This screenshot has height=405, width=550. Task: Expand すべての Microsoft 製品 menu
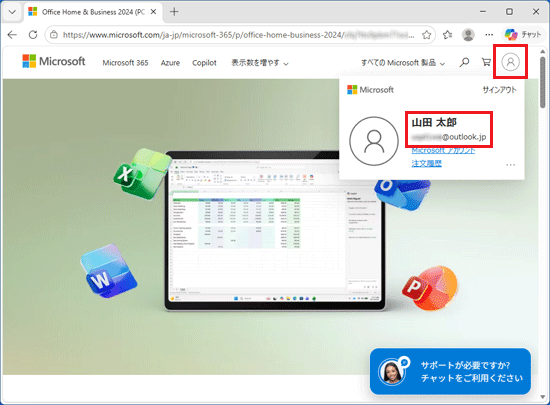pyautogui.click(x=403, y=63)
